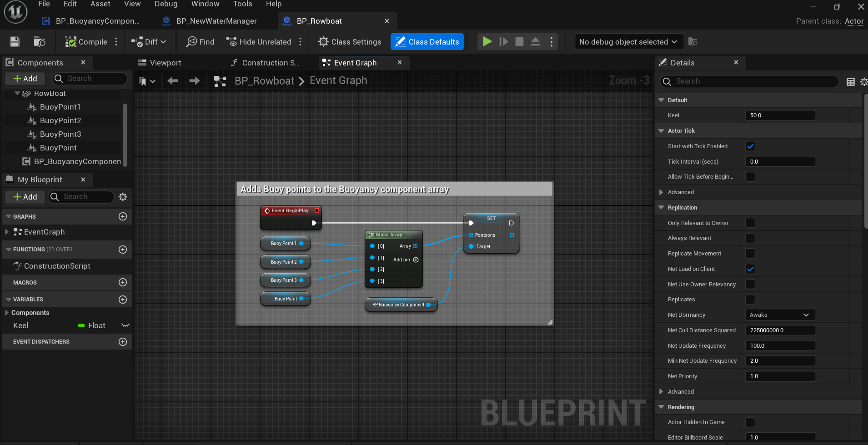Click Add pin on Make Array node
Viewport: 868px width, 445px height.
[x=406, y=260]
